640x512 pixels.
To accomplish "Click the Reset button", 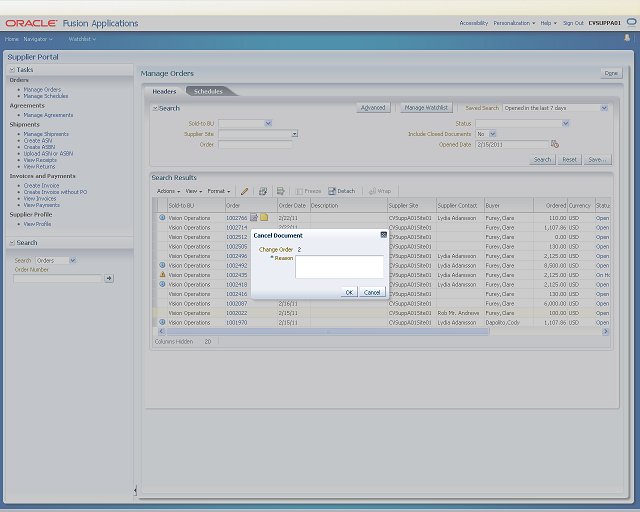I will 569,160.
